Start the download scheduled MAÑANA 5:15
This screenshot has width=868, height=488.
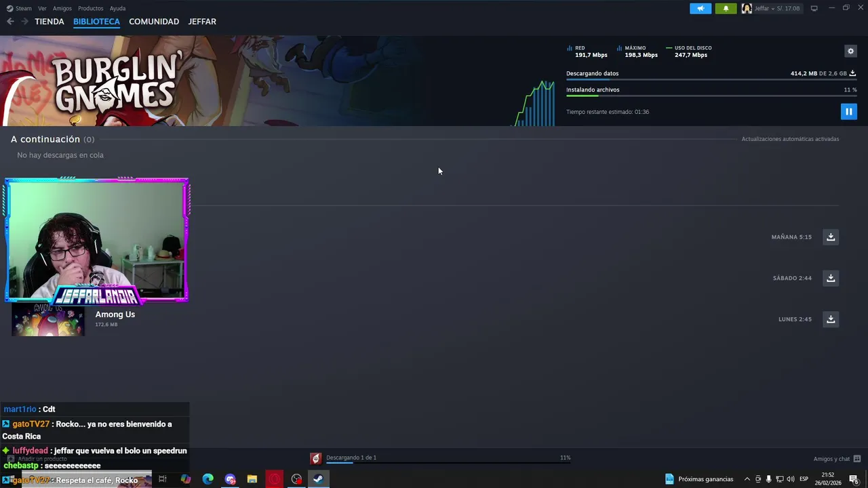click(x=831, y=237)
